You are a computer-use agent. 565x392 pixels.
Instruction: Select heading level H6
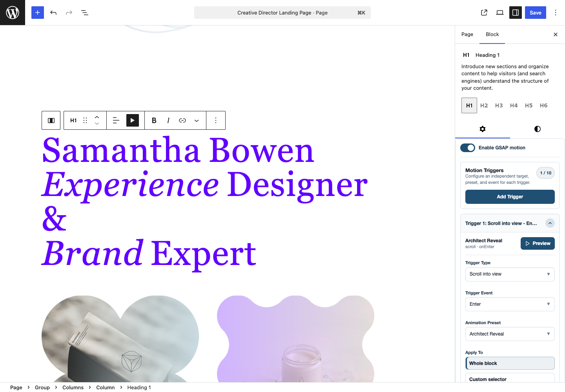(x=544, y=105)
